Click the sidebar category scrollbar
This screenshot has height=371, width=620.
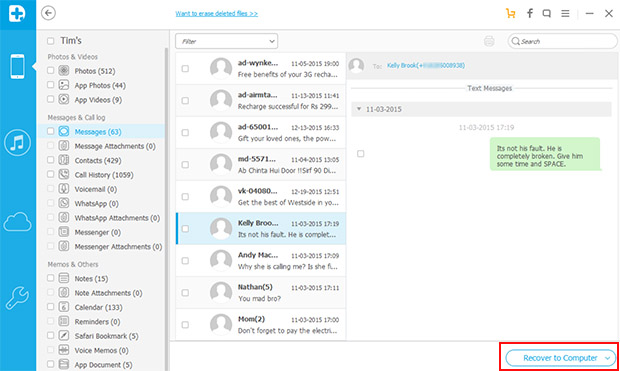coord(166,208)
